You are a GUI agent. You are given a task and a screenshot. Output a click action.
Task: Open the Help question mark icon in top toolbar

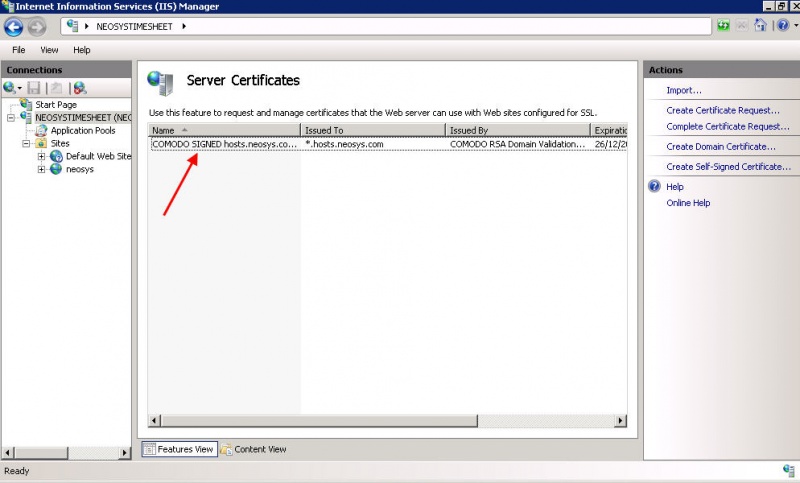point(783,25)
